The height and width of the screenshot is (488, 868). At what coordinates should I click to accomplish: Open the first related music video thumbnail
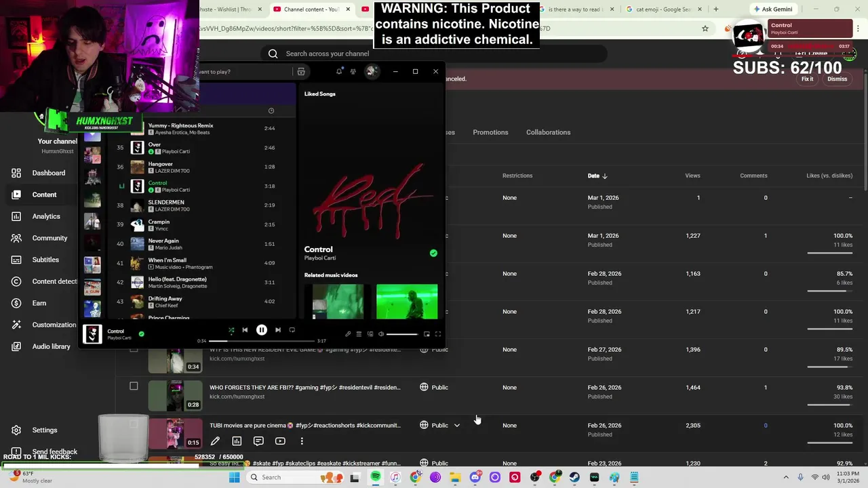[x=338, y=301]
